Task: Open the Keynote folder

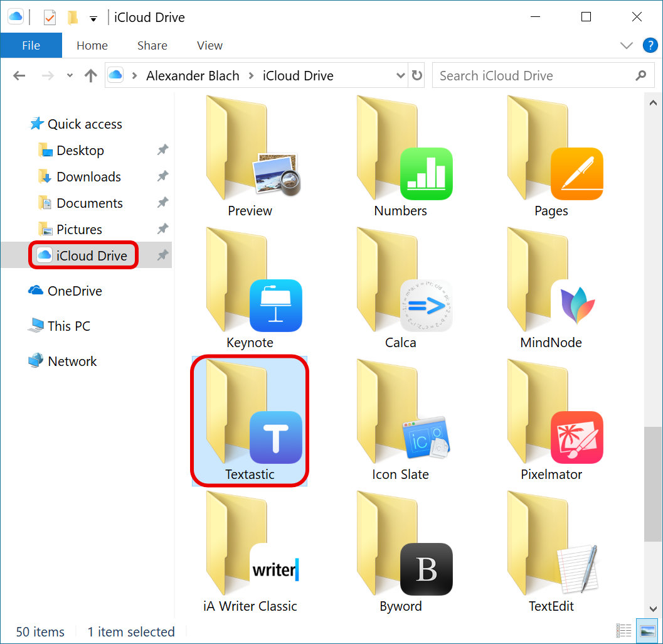Action: click(250, 289)
